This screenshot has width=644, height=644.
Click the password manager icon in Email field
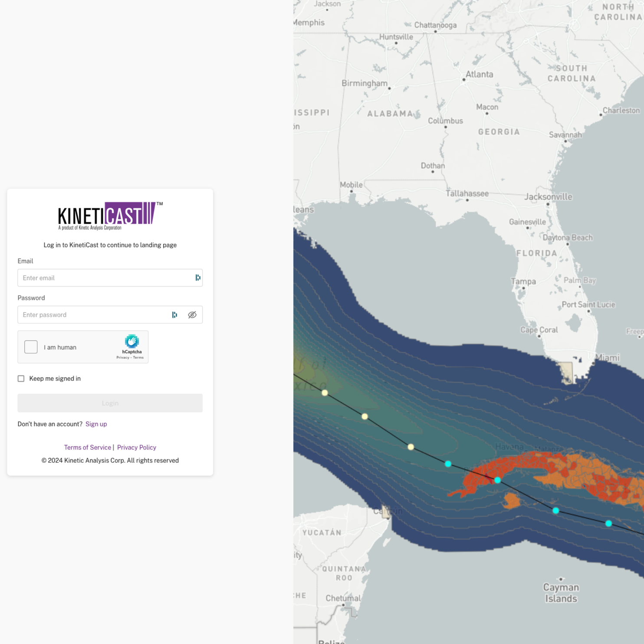[198, 278]
